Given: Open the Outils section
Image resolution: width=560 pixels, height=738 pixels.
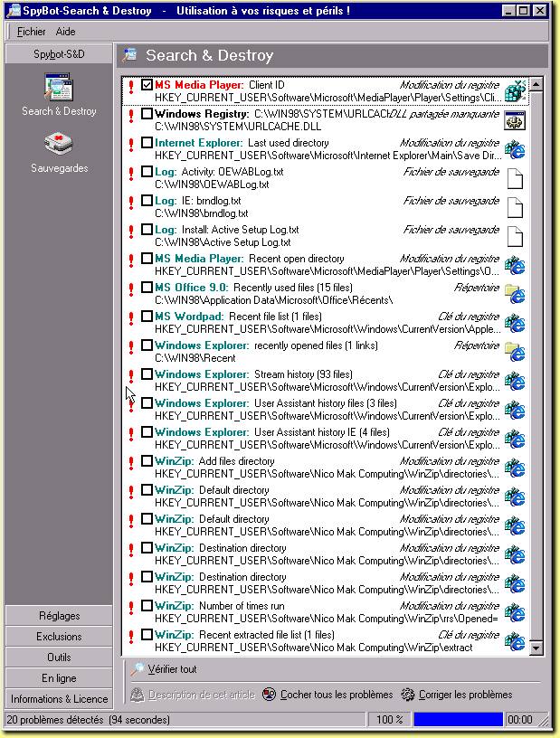Looking at the screenshot, I should pos(59,657).
